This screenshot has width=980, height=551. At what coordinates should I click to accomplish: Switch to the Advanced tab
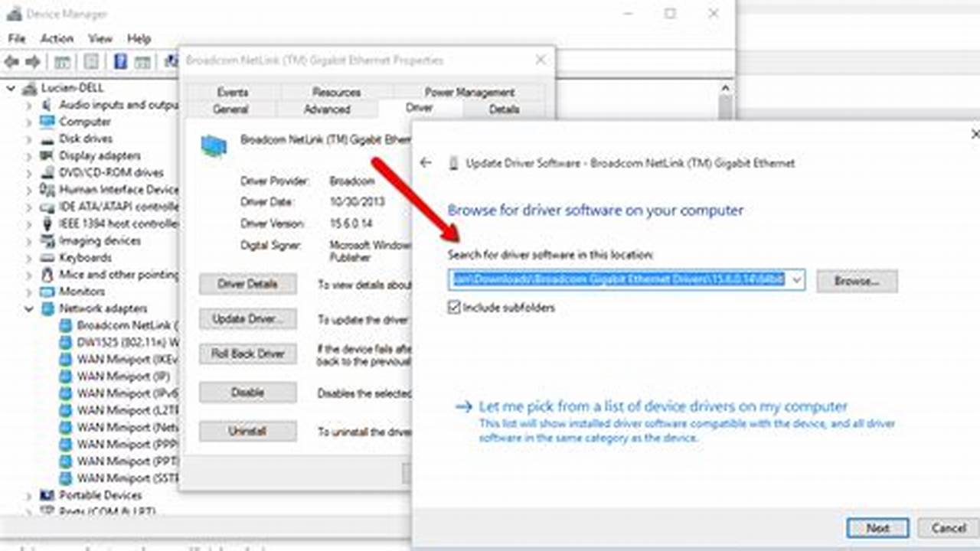[327, 109]
